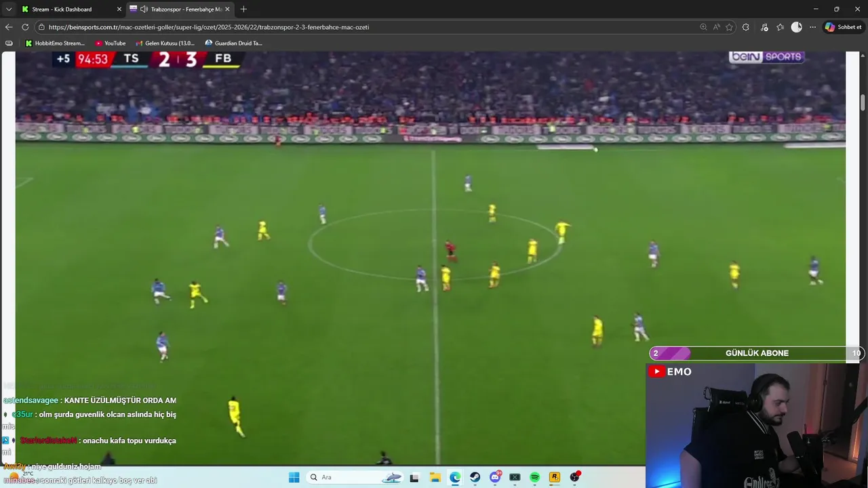This screenshot has height=488, width=868.
Task: Click the page's vertical scrollbar thumb
Action: coord(863,103)
